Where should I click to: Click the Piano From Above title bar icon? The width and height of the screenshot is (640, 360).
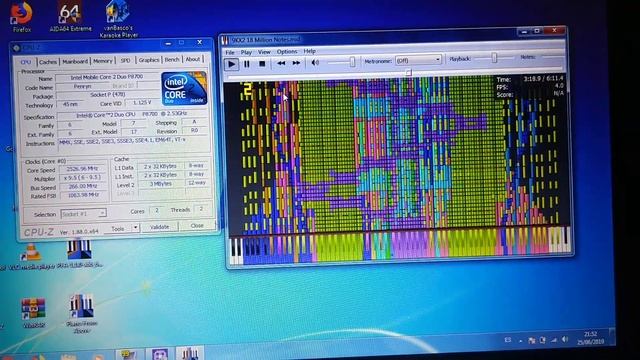pos(224,40)
